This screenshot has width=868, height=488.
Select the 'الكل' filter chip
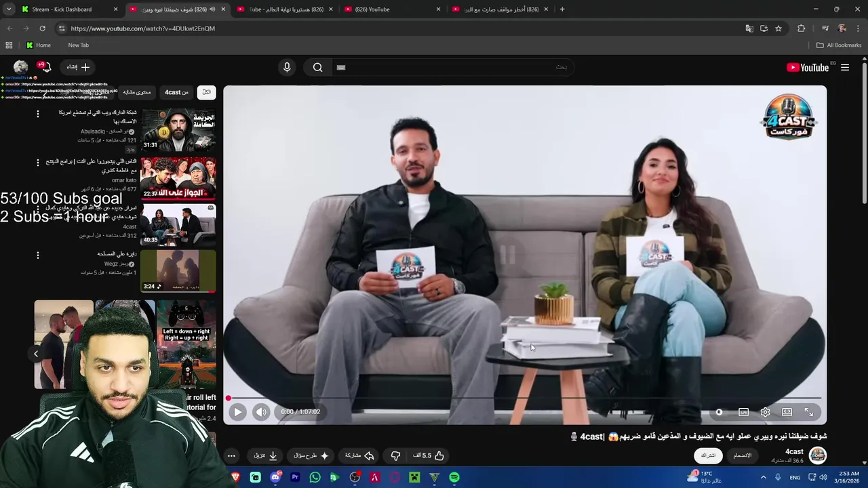tap(206, 92)
